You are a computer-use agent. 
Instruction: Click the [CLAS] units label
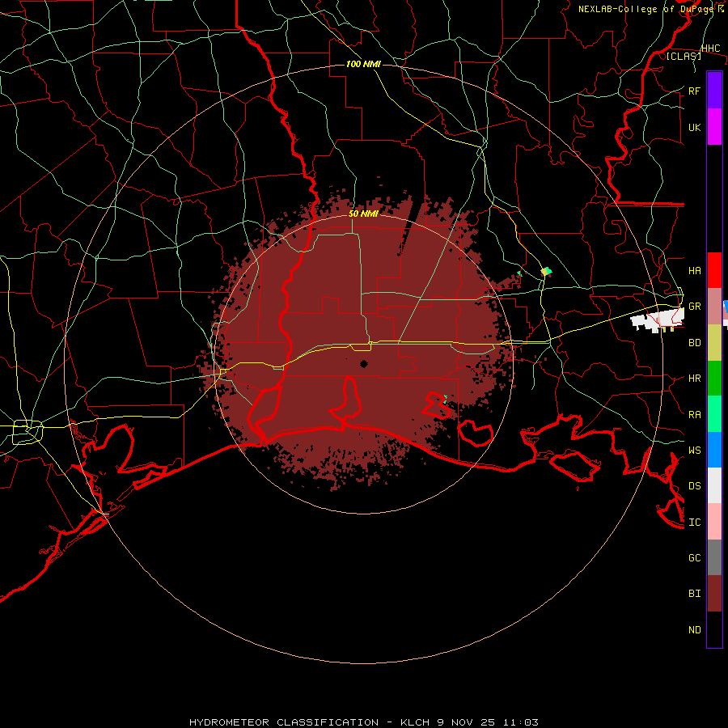click(x=684, y=56)
